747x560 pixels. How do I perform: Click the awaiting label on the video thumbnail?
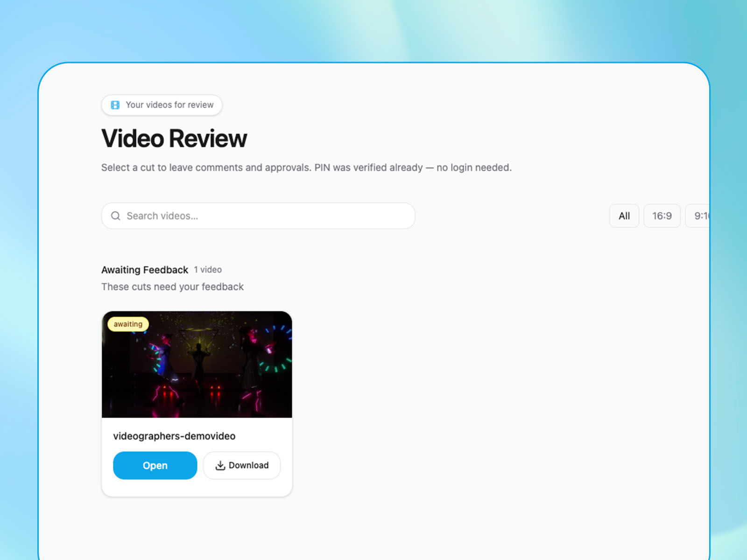127,323
